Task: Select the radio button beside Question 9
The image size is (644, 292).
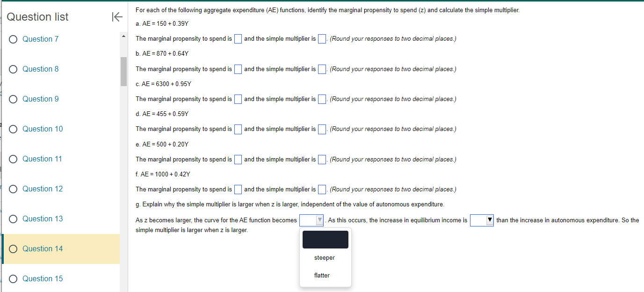Action: click(13, 99)
